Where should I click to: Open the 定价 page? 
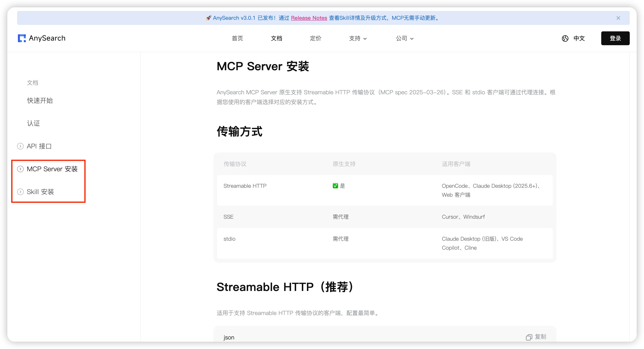(x=315, y=38)
